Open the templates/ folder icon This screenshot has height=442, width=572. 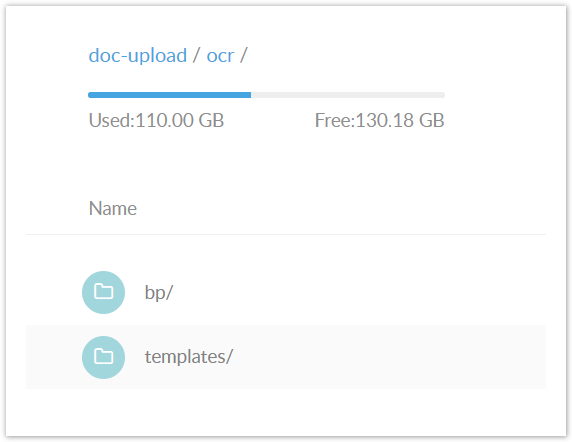click(103, 357)
